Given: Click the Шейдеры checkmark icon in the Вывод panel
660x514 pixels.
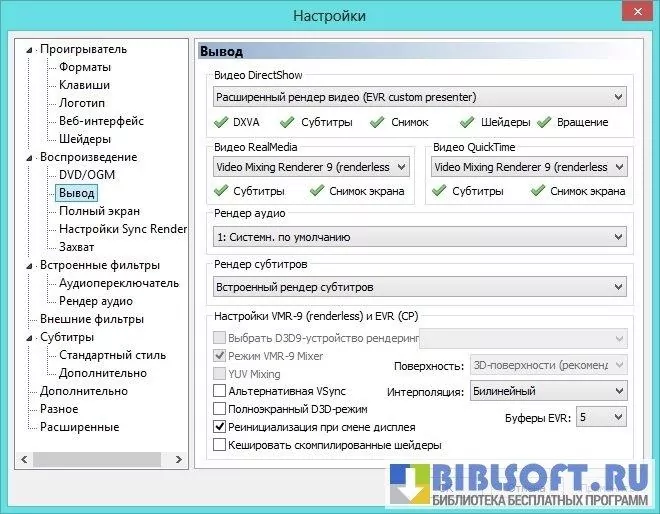Looking at the screenshot, I should point(468,123).
